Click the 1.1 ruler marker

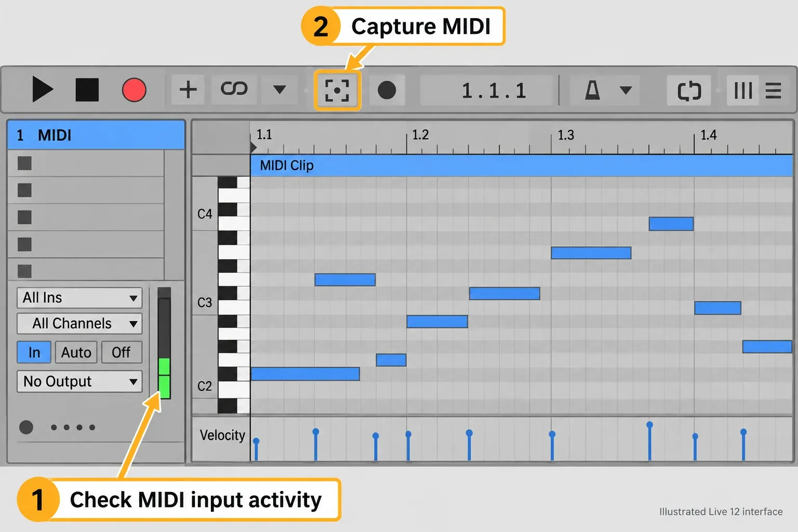point(264,135)
